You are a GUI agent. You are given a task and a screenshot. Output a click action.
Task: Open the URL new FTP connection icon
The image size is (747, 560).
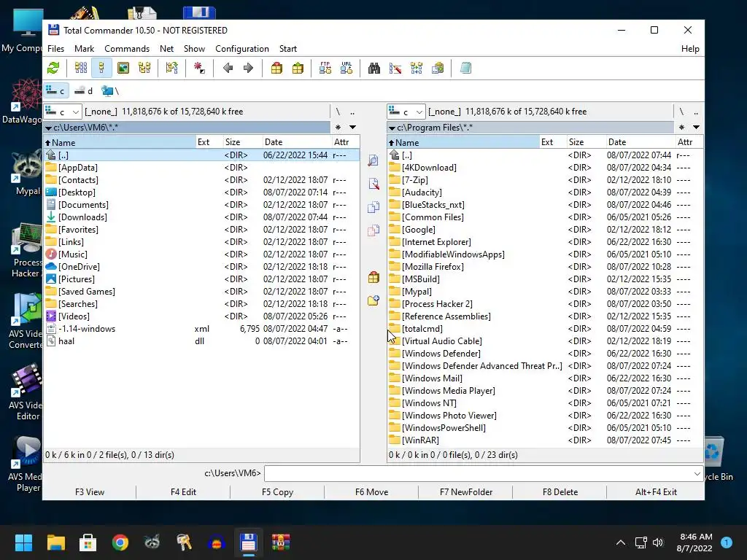pos(347,68)
